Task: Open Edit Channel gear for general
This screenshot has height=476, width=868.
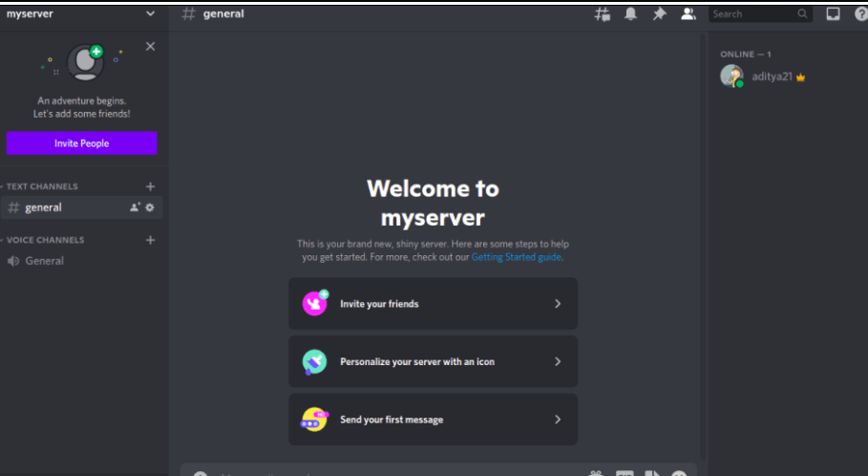Action: [x=150, y=207]
